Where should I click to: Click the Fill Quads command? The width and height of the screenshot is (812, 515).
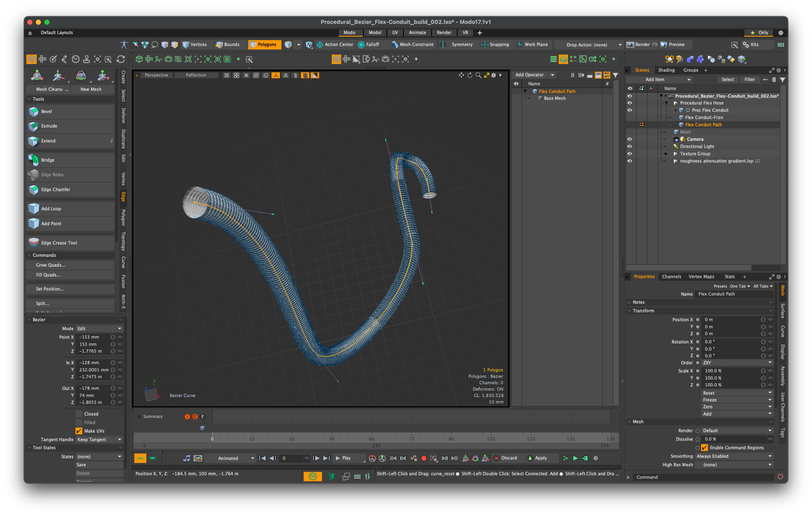click(x=71, y=275)
